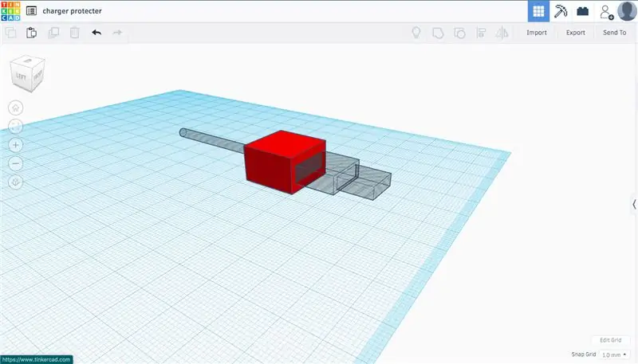Click the Paste clipboard icon
The width and height of the screenshot is (638, 364).
point(31,33)
